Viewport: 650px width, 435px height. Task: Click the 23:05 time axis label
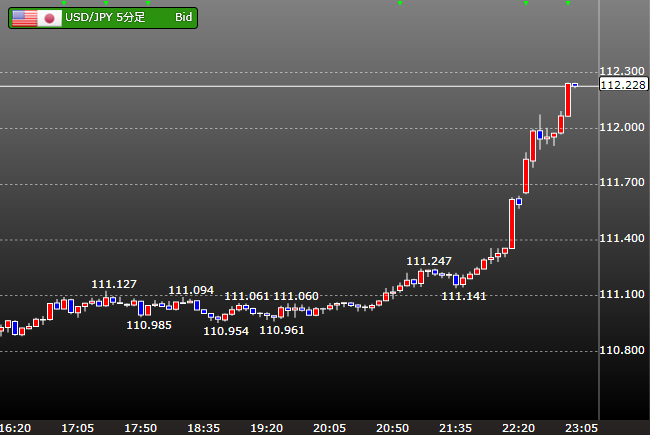tap(582, 428)
